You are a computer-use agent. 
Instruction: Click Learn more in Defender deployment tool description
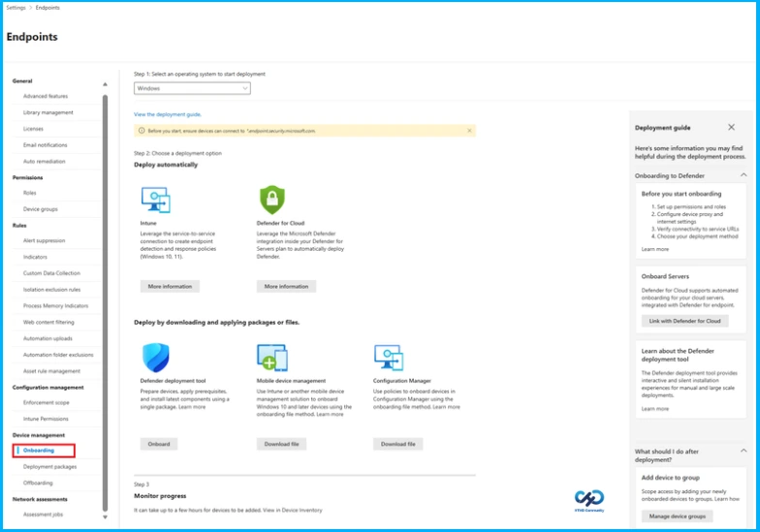(x=192, y=407)
